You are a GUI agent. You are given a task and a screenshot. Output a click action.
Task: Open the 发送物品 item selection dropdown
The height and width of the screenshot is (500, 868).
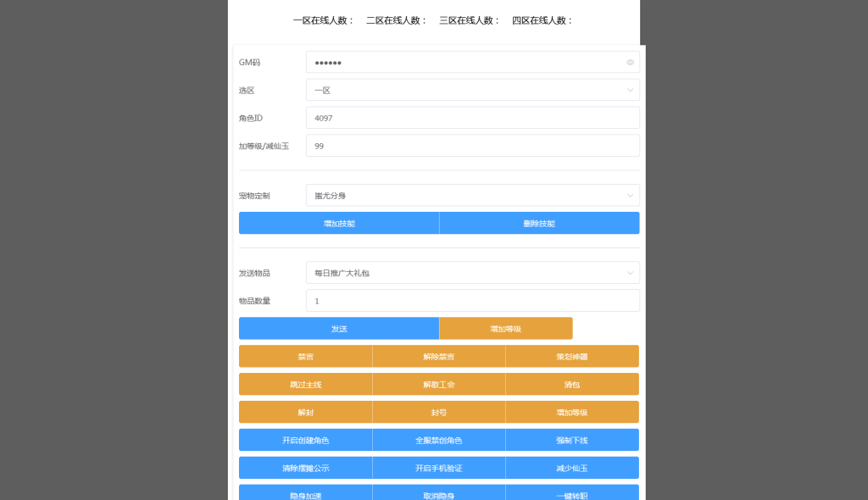472,272
